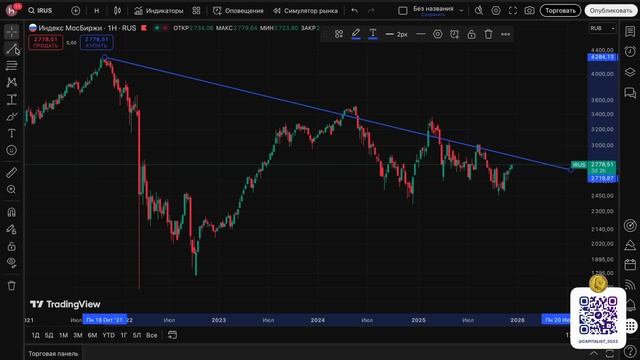The image size is (640, 360).
Task: Redo the last action
Action: [371, 11]
